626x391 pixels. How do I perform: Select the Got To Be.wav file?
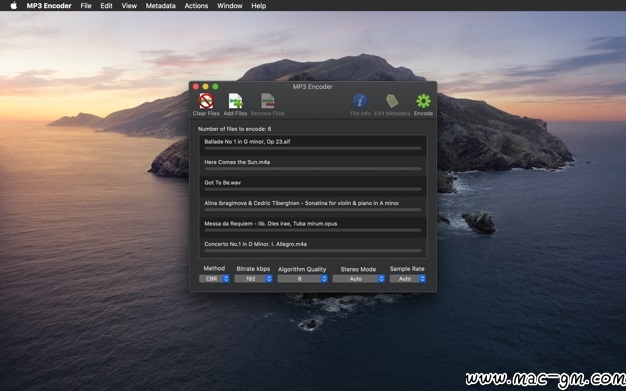tap(313, 186)
